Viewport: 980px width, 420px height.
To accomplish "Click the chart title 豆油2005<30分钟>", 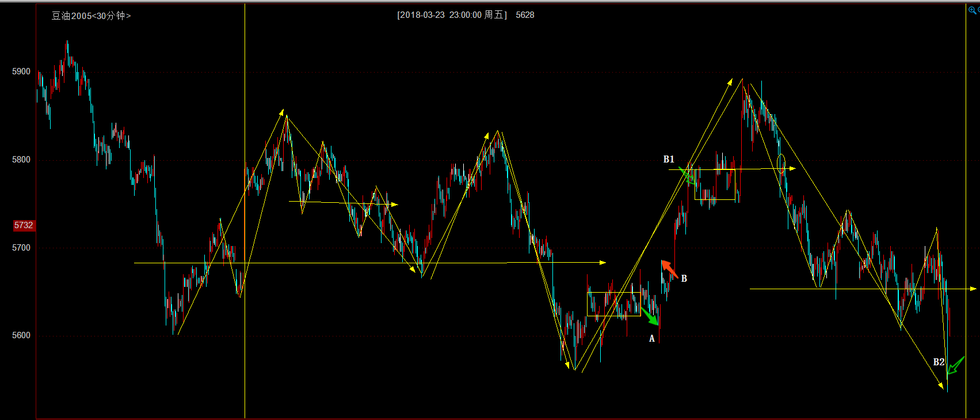I will coord(91,16).
